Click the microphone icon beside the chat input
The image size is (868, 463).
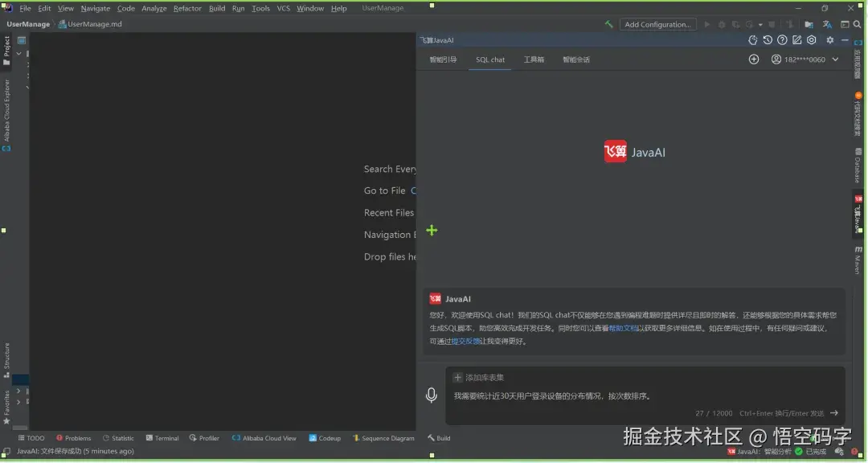coord(432,393)
